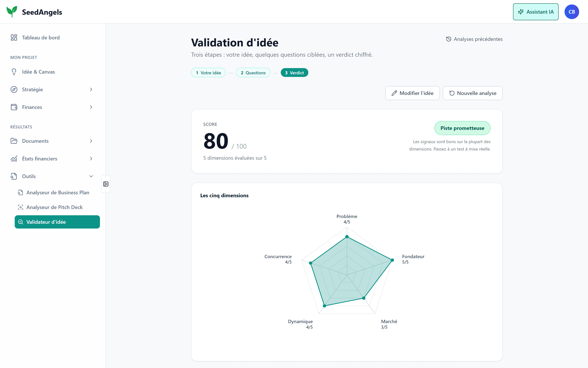The height and width of the screenshot is (368, 588).
Task: Collapse the sidebar panel toggle
Action: coord(106,184)
